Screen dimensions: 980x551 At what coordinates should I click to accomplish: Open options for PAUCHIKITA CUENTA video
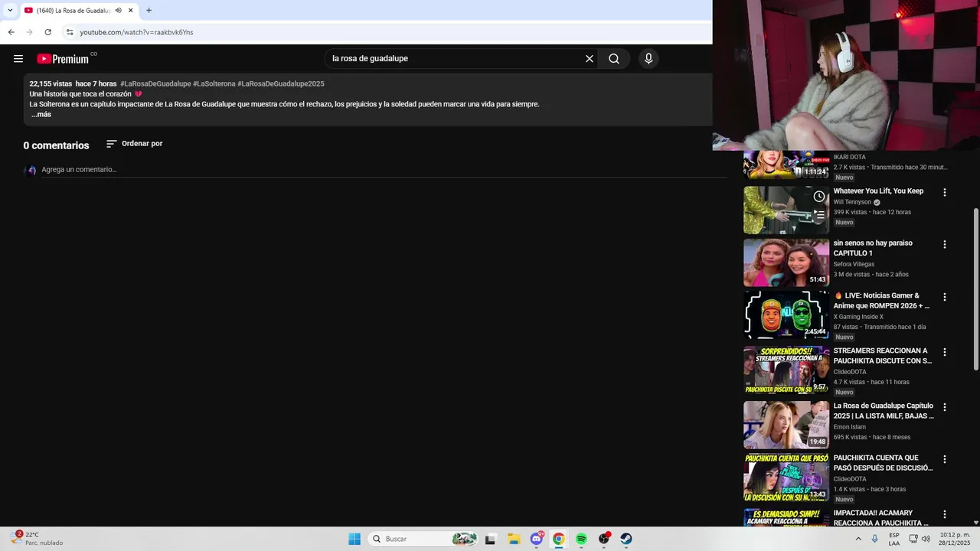[x=945, y=459]
